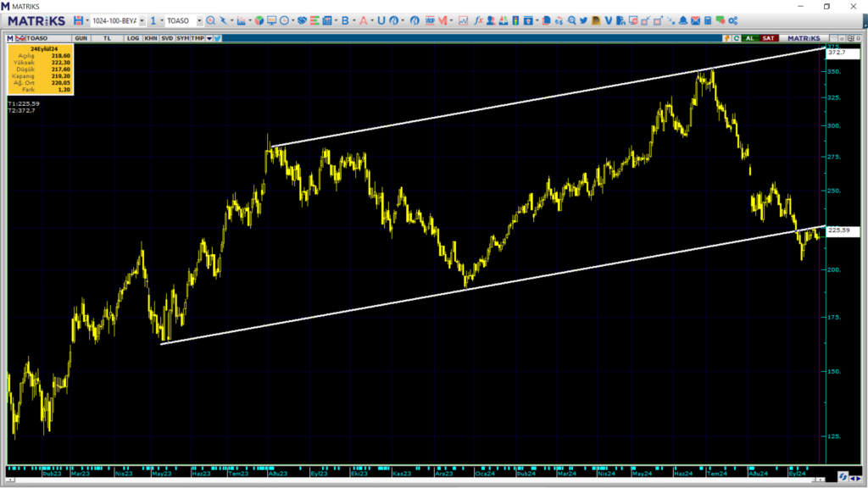Open the green-red depth bars icon
Viewport: 868px width, 488px height.
point(314,20)
